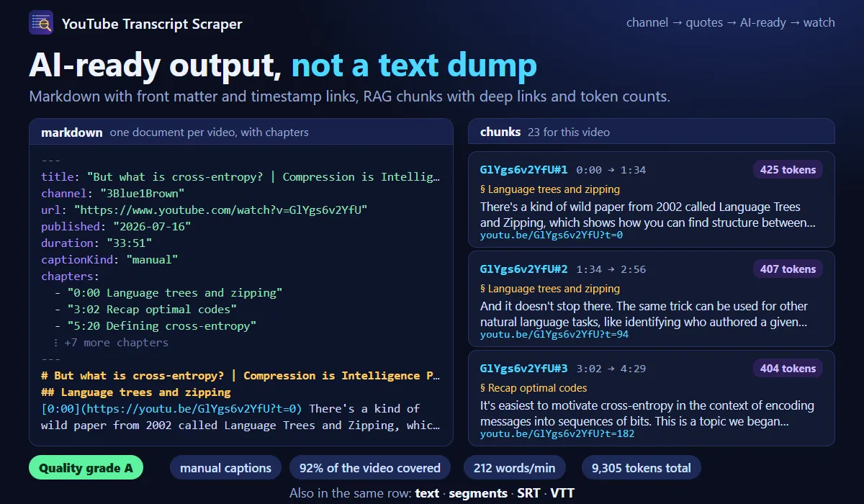Viewport: 864px width, 504px height.
Task: Click the Quality grade A badge
Action: pyautogui.click(x=86, y=468)
